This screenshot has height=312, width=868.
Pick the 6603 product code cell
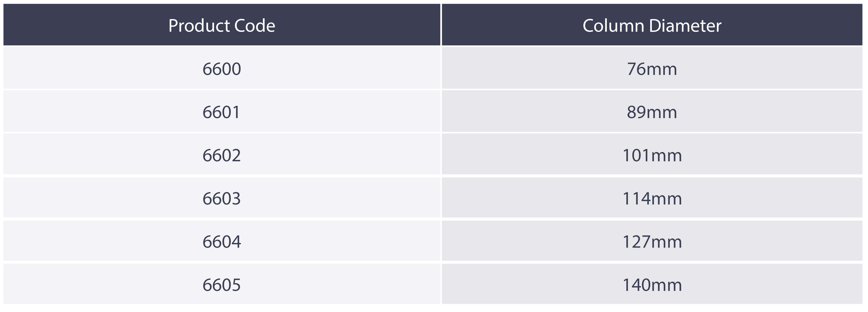coord(222,197)
